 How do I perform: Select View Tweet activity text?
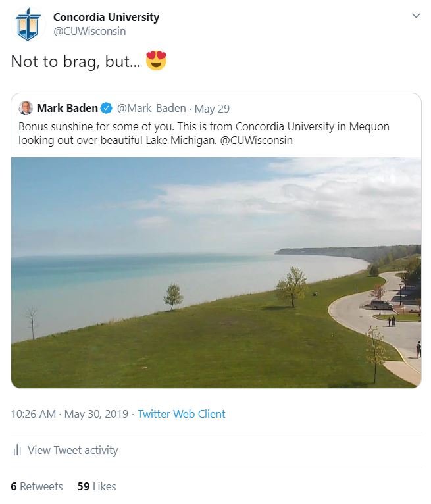pyautogui.click(x=73, y=451)
